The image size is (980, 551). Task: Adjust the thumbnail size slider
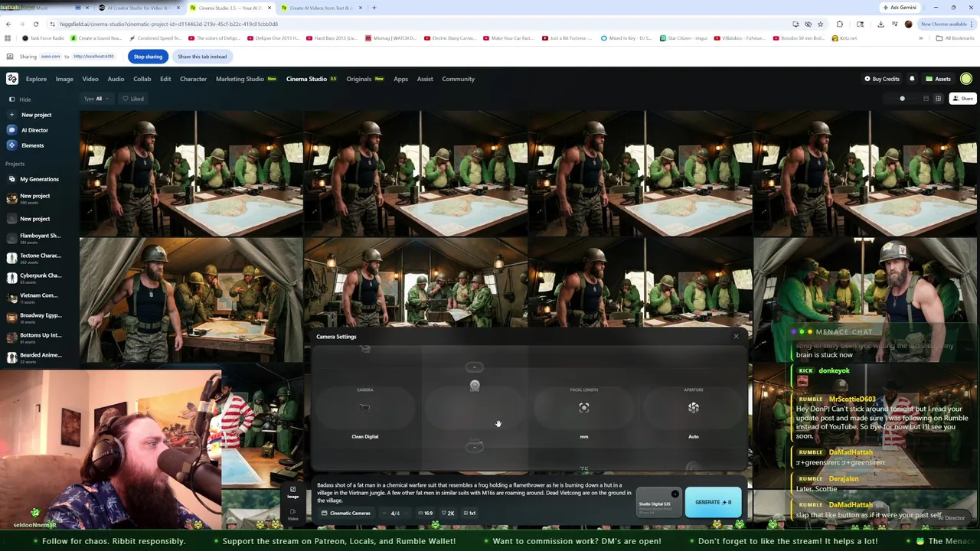click(x=902, y=99)
